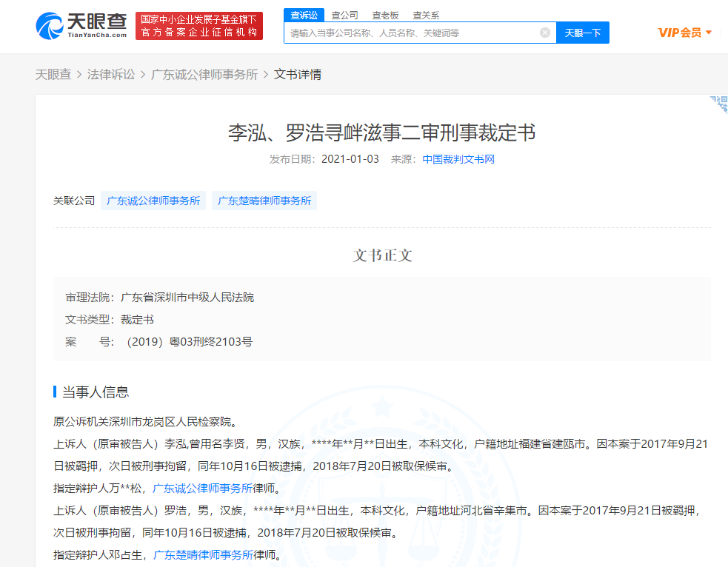Open related company tag 广东诚公律师事务所
This screenshot has height=567, width=728.
[153, 201]
